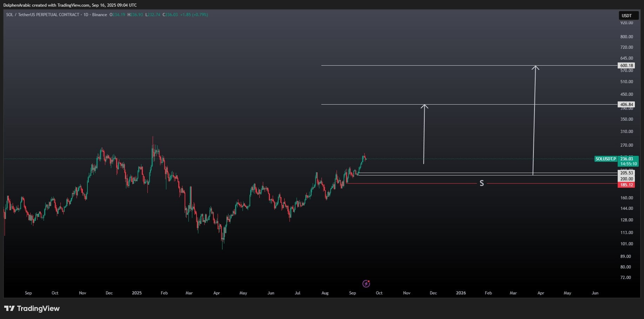Viewport: 644px width, 319px height.
Task: Click the 160.00 price scale label
Action: (627, 198)
